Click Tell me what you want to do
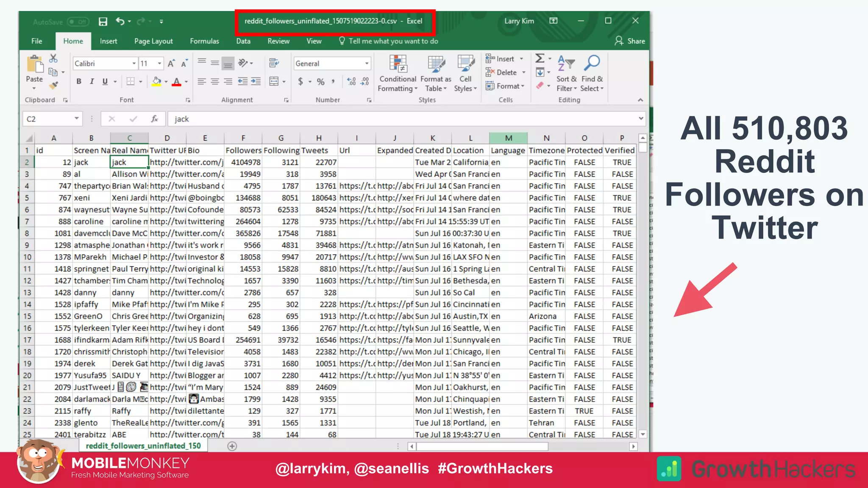The width and height of the screenshot is (868, 488). 389,41
